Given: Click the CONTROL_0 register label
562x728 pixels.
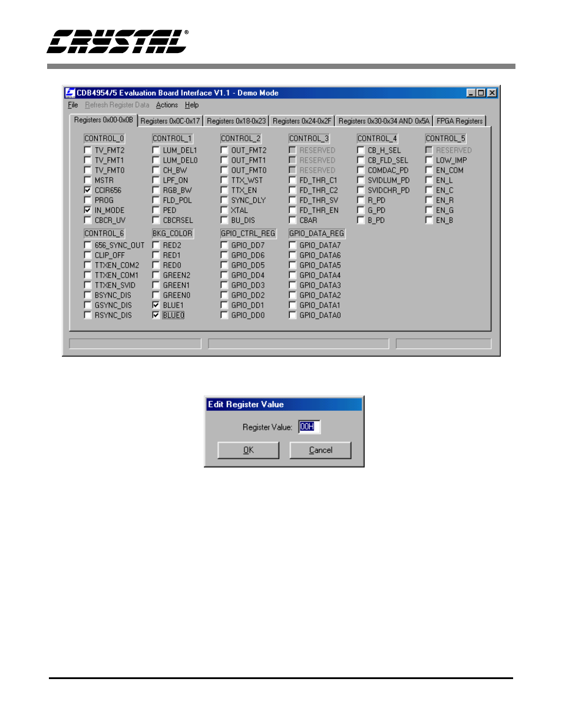Looking at the screenshot, I should pos(104,139).
